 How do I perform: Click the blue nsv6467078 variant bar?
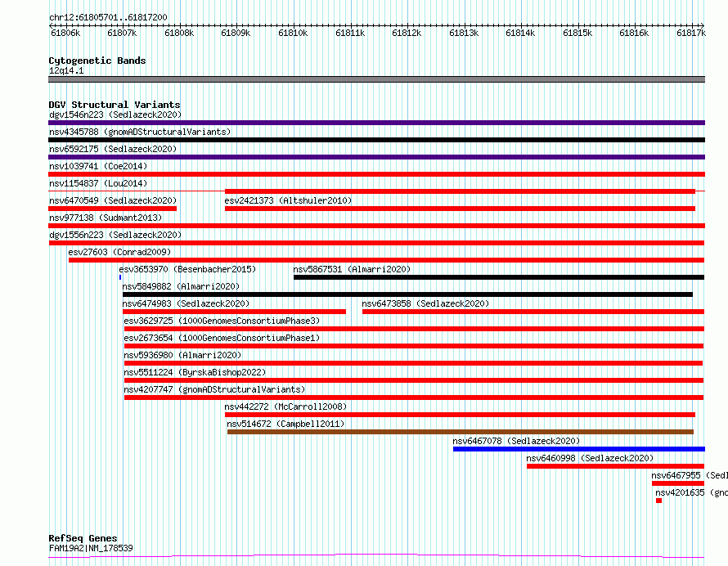coord(579,449)
